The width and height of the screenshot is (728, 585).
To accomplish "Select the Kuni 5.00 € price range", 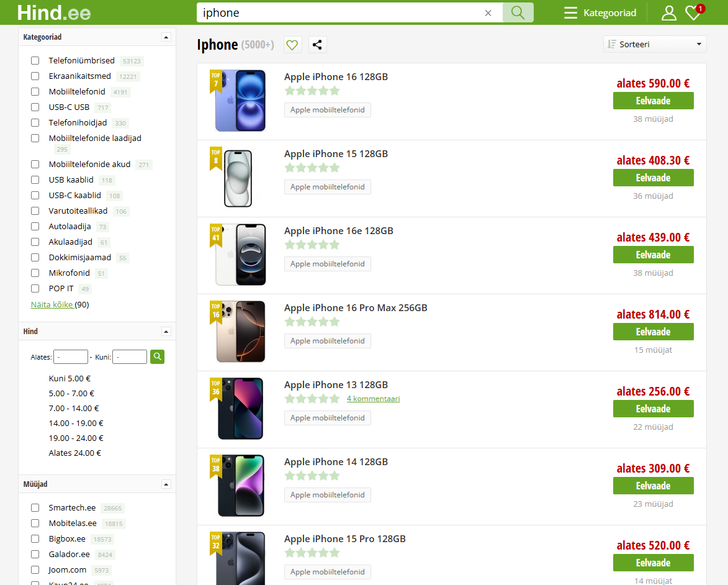I will pos(70,379).
